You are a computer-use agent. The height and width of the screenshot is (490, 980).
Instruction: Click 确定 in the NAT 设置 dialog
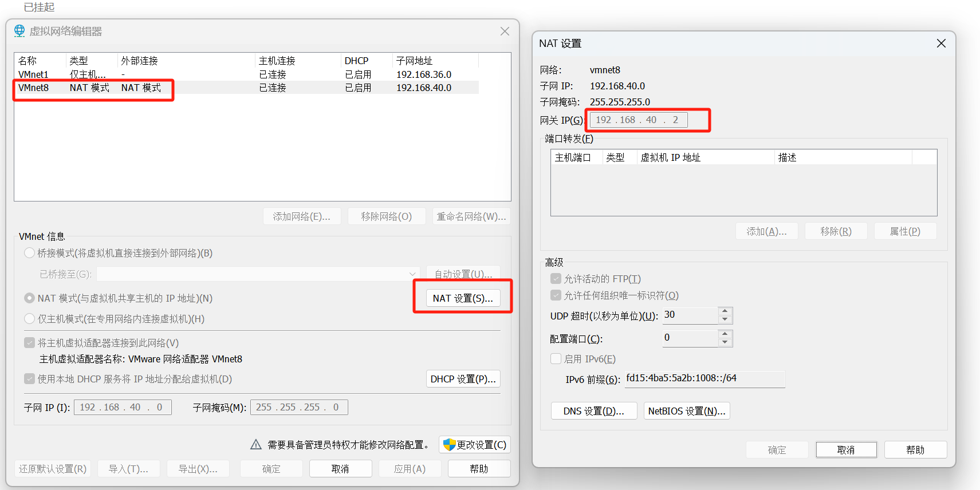point(777,450)
